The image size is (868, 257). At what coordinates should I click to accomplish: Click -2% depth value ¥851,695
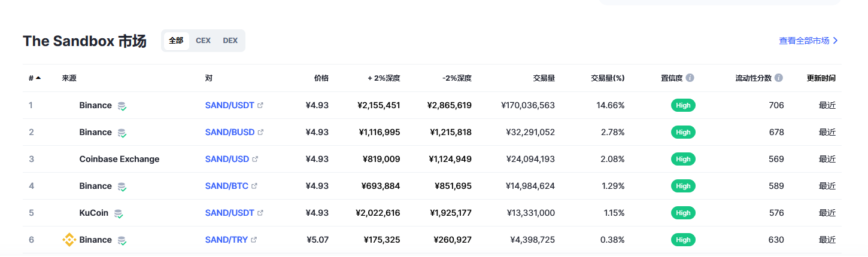pyautogui.click(x=453, y=186)
